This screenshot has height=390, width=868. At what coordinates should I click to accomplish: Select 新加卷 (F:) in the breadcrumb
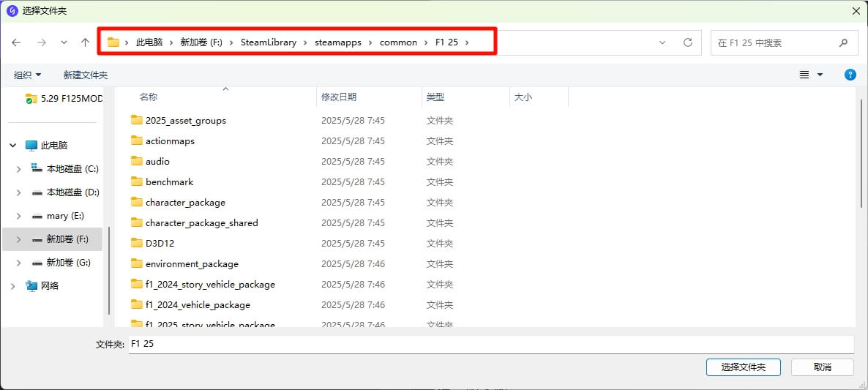(201, 42)
